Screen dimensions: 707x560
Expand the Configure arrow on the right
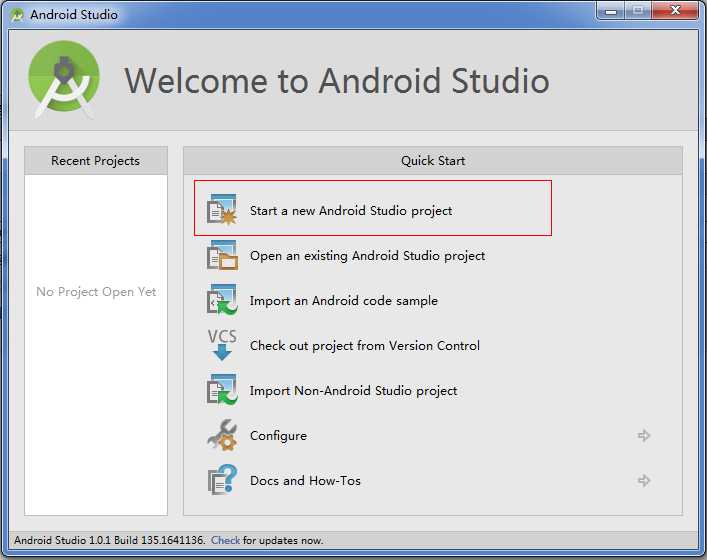(644, 436)
